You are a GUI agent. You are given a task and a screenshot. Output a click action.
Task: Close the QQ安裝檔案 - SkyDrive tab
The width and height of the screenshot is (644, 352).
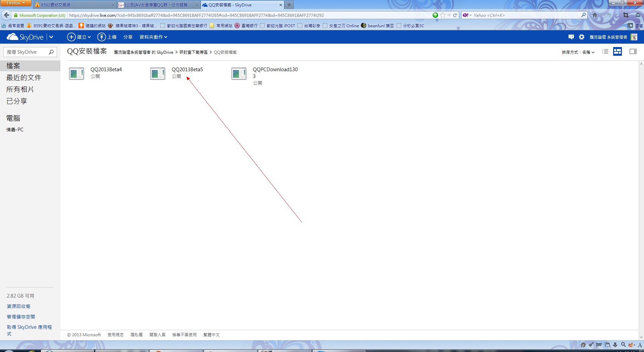(x=281, y=5)
